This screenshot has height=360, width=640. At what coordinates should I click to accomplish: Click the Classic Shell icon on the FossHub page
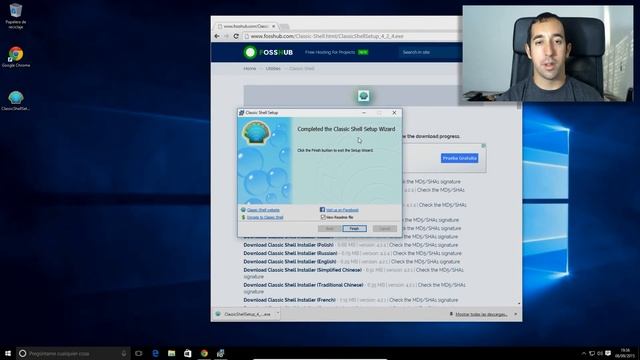[x=364, y=96]
